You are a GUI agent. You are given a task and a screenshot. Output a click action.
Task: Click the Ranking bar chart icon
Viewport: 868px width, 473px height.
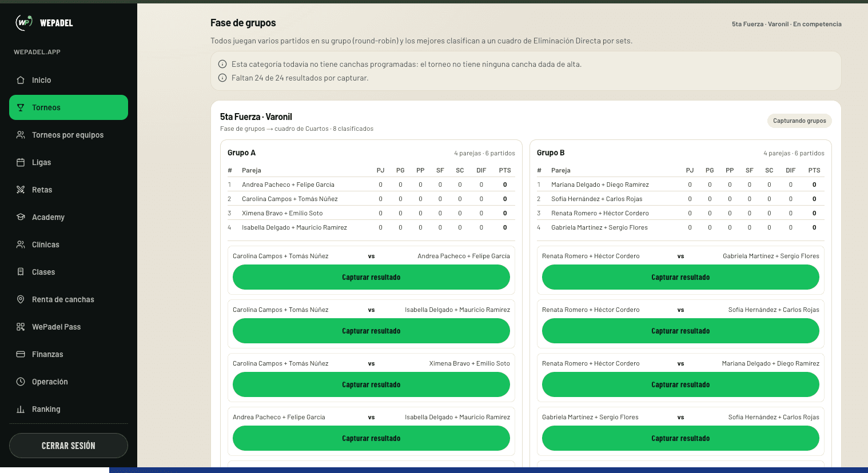point(21,409)
